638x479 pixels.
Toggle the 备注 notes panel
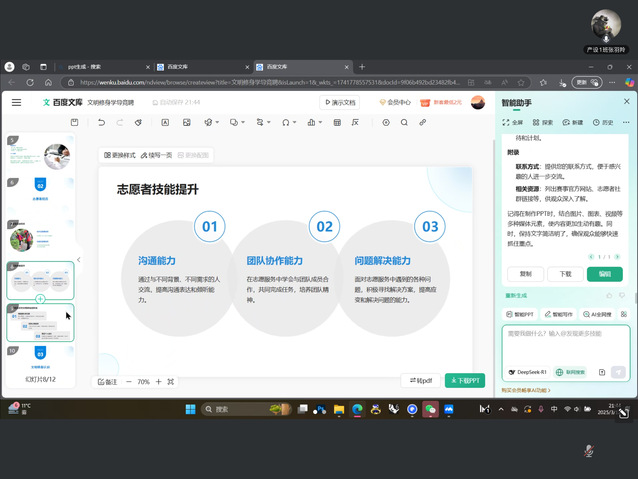point(107,382)
